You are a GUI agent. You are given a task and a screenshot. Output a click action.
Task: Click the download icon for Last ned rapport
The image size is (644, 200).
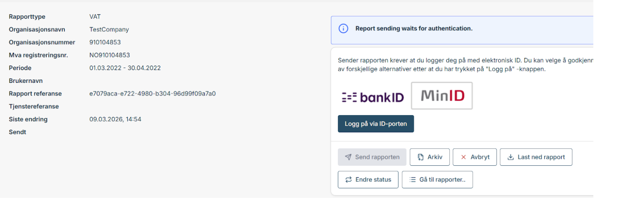pos(511,157)
